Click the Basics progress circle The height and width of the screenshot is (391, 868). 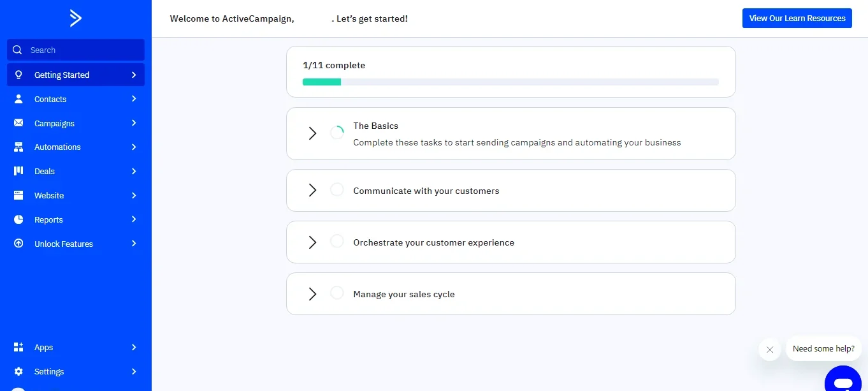[337, 133]
